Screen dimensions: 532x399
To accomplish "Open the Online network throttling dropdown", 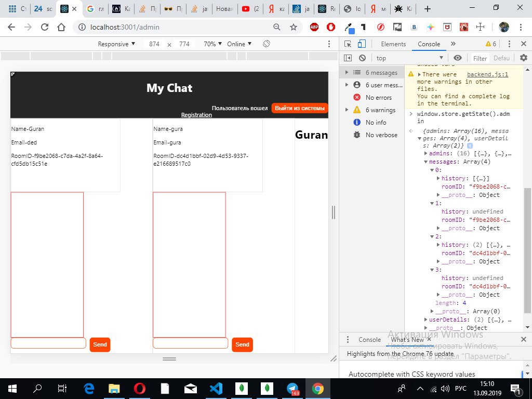I will point(238,44).
